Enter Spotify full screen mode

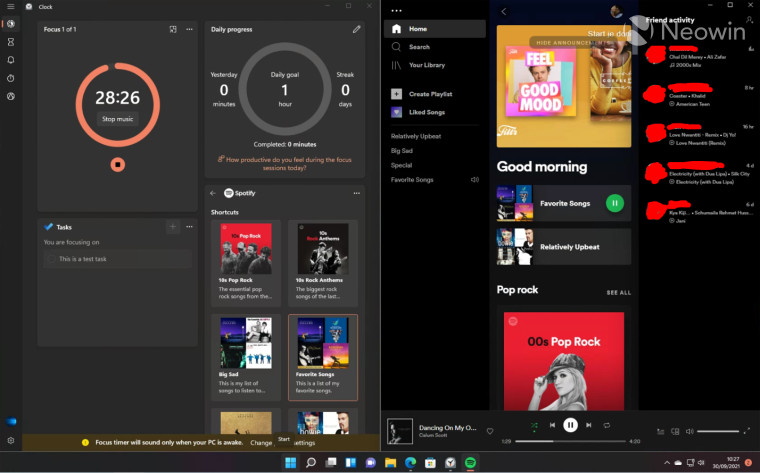[747, 430]
